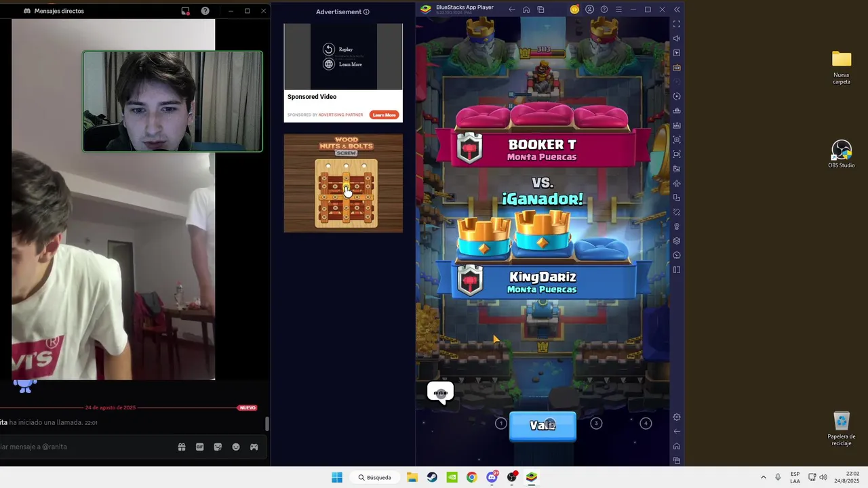
Task: Open BlueStacks settings gear in the sidebar
Action: tap(677, 418)
